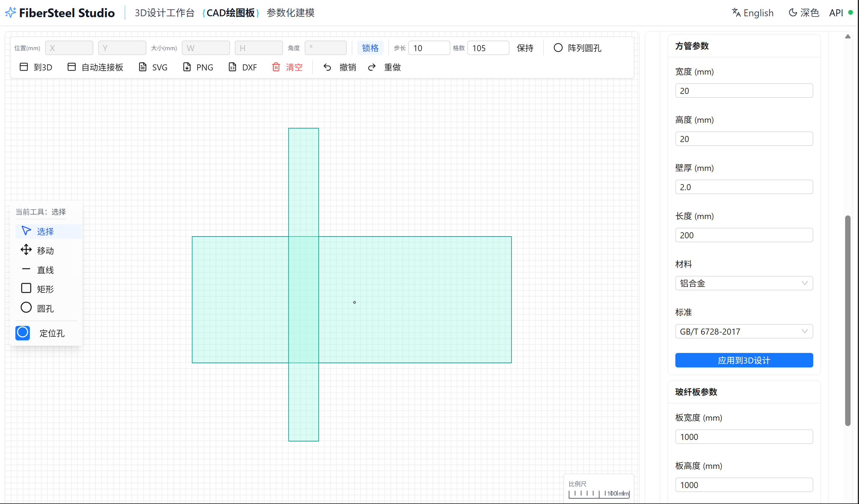Switch to the 3D设计工作台 tab
This screenshot has width=859, height=504.
pyautogui.click(x=164, y=13)
